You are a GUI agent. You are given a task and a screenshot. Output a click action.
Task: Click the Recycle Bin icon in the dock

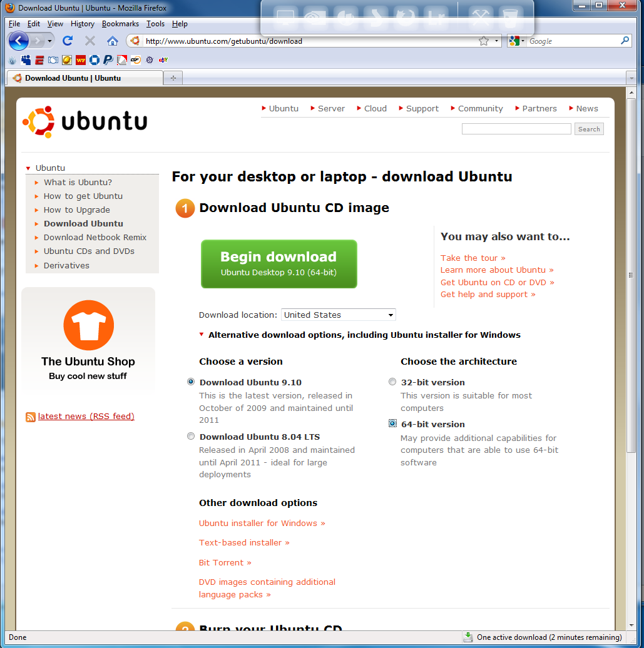(x=510, y=18)
